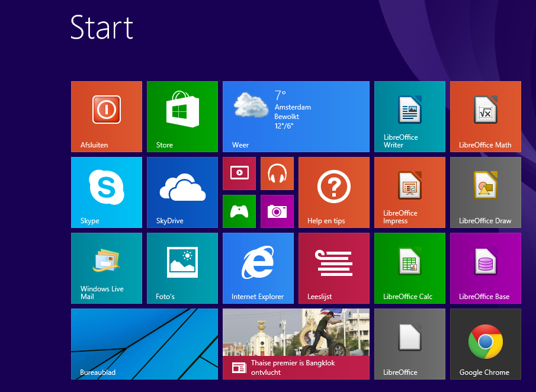Image resolution: width=536 pixels, height=392 pixels.
Task: Open the Skype app tile
Action: pos(107,192)
